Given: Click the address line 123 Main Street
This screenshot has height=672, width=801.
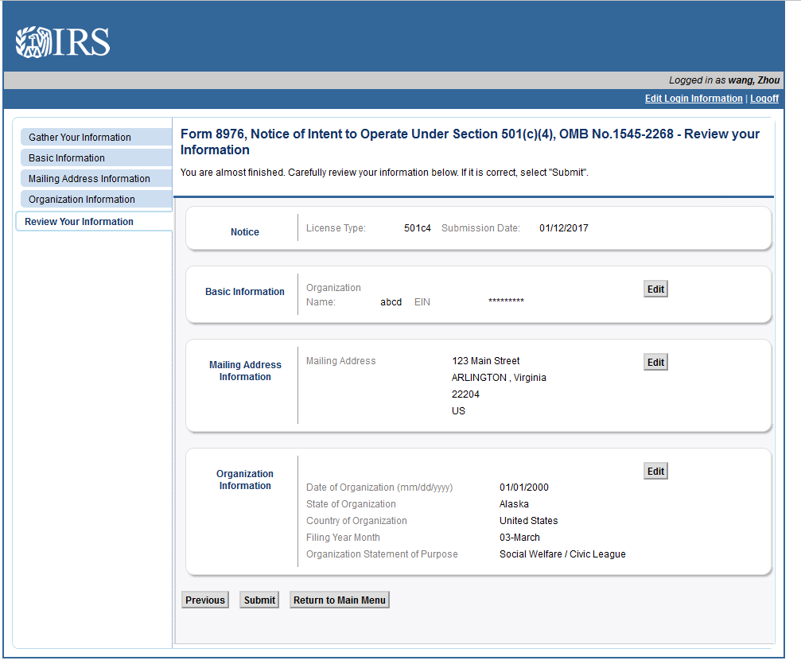Looking at the screenshot, I should point(485,361).
